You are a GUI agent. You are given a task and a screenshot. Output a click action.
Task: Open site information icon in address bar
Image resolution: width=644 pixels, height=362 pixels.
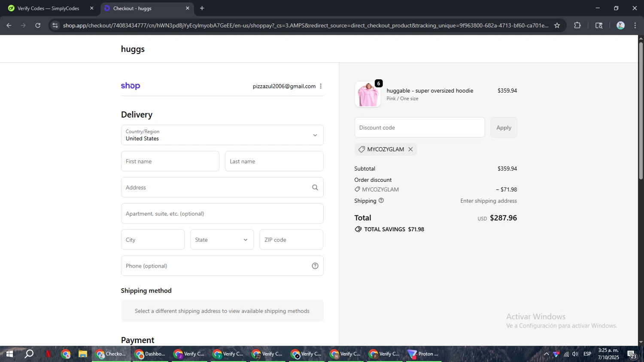[55, 25]
